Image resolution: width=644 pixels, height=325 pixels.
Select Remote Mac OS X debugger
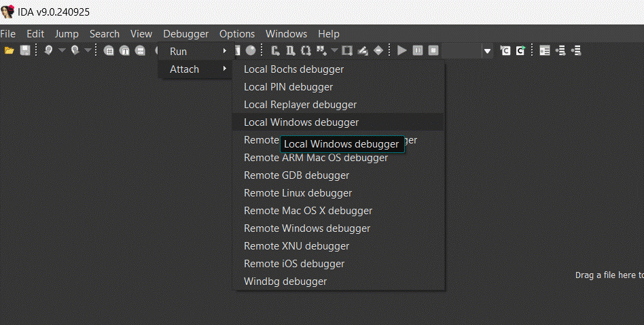[x=338, y=211]
